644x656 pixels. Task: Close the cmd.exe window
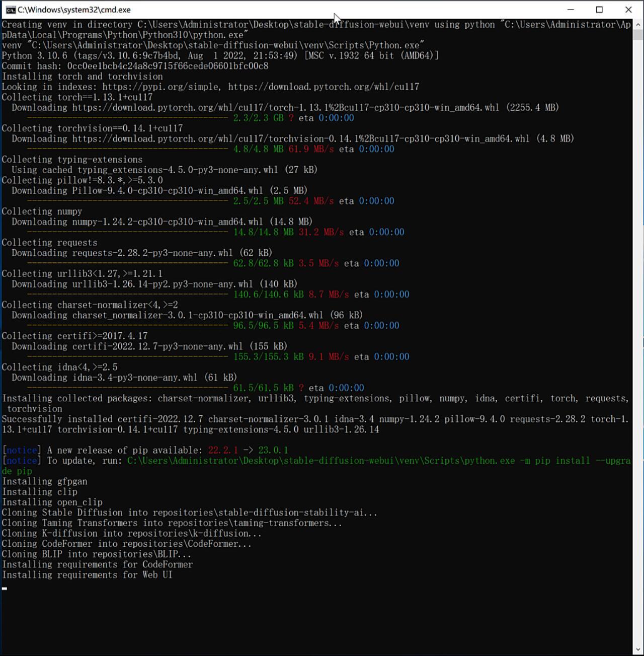(628, 10)
